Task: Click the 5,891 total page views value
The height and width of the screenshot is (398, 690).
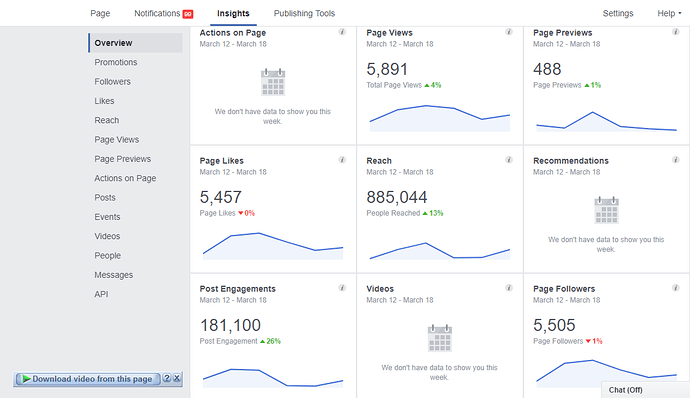Action: tap(387, 69)
